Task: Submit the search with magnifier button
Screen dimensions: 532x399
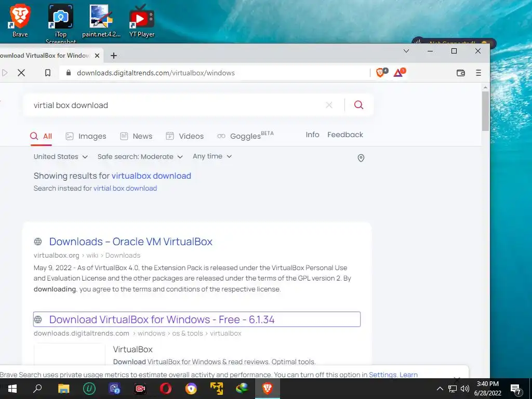Action: click(358, 105)
